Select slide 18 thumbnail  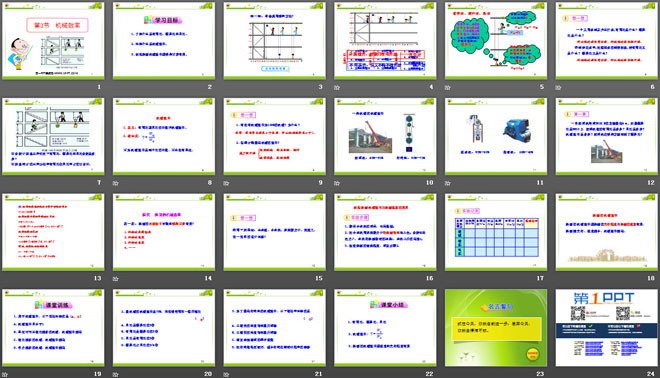point(607,232)
